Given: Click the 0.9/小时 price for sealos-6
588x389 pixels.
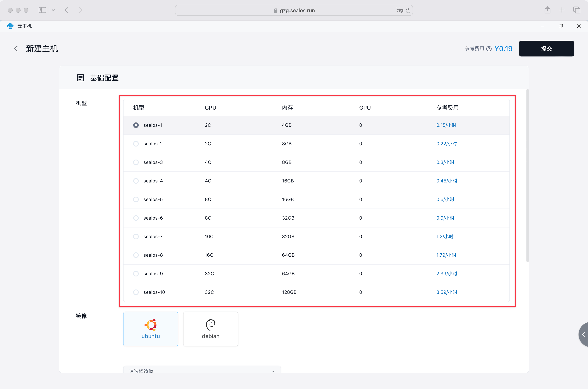Looking at the screenshot, I should click(445, 218).
